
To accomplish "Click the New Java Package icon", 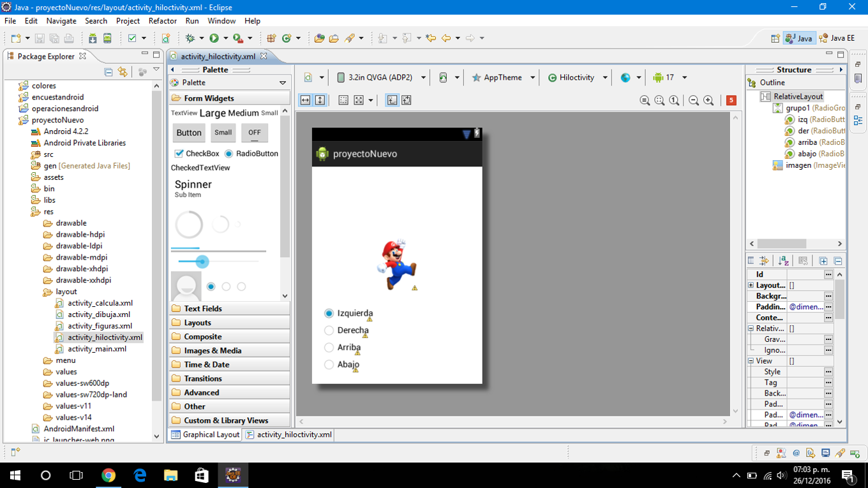I will (x=271, y=38).
